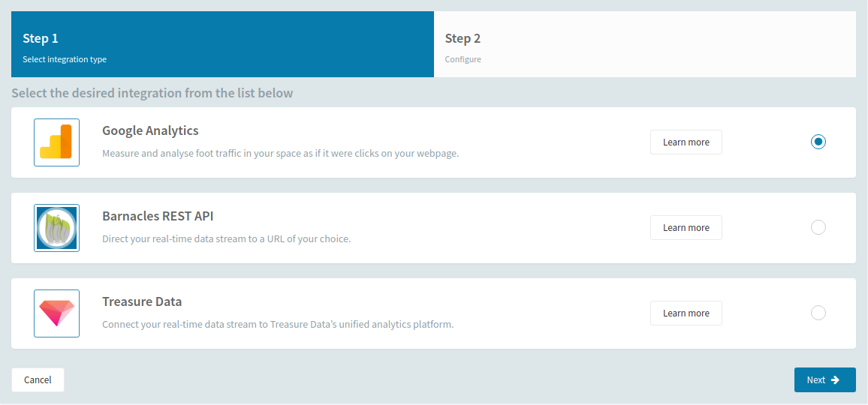Learn more about Barnacles REST API
Image resolution: width=868 pixels, height=405 pixels.
tap(686, 227)
